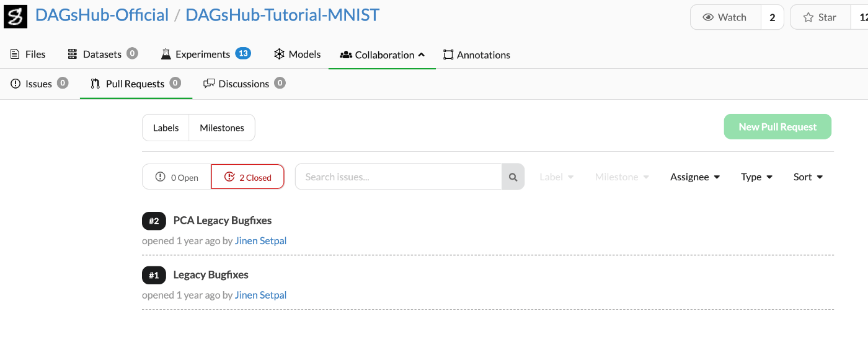Open the Label filter dropdown
This screenshot has width=868, height=363.
click(557, 177)
